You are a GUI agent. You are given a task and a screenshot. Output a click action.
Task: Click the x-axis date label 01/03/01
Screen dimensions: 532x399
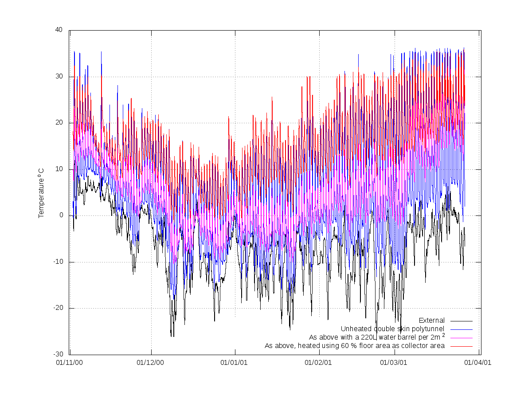pyautogui.click(x=395, y=363)
